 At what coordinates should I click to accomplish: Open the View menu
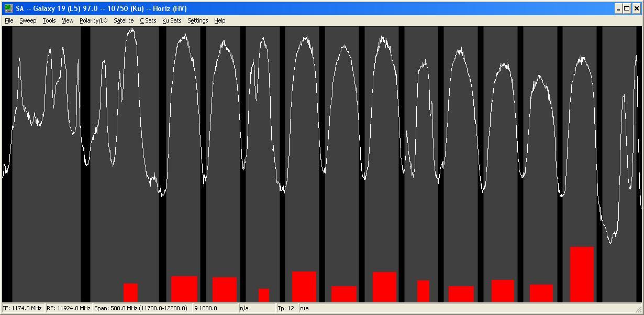pos(68,20)
